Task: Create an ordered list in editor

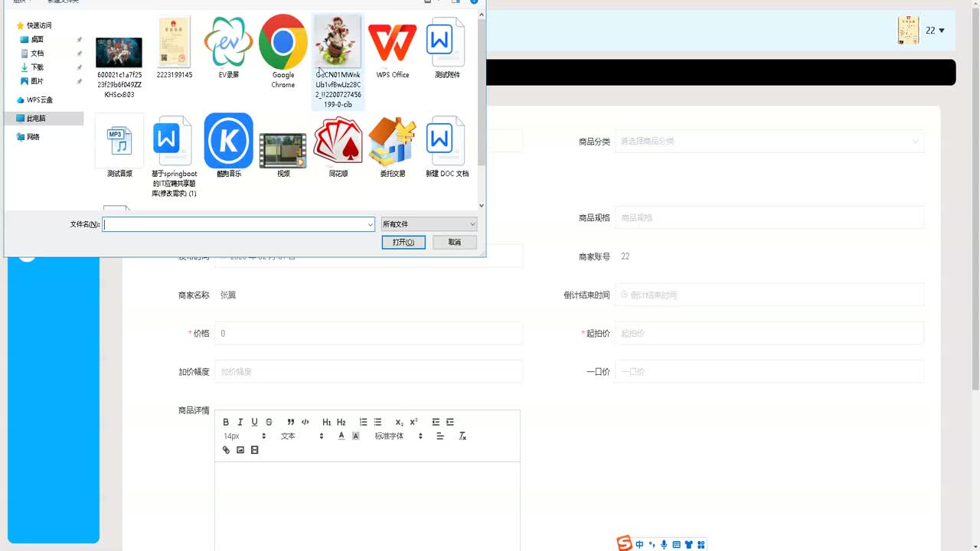Action: tap(364, 422)
